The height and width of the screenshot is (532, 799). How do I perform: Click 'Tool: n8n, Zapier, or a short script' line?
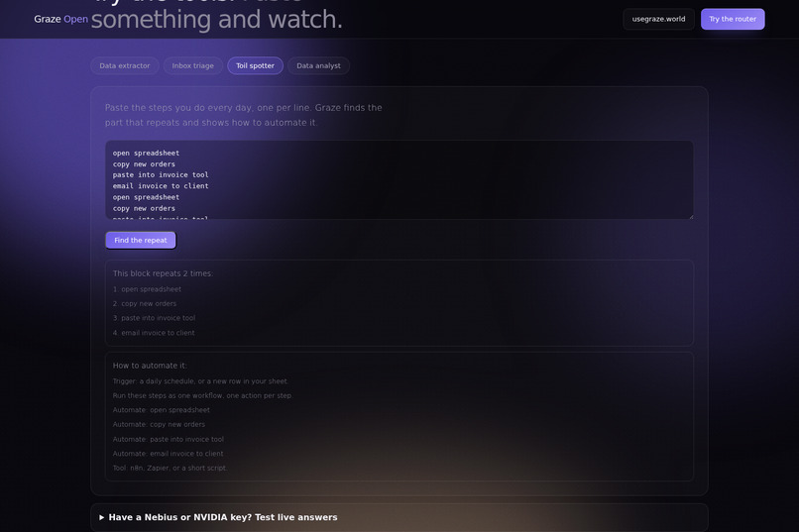coord(171,468)
